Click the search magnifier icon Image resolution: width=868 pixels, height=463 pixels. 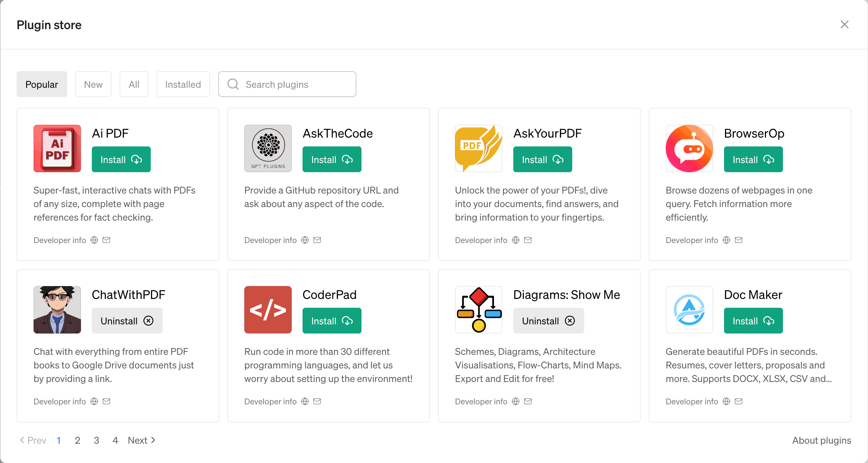tap(233, 84)
